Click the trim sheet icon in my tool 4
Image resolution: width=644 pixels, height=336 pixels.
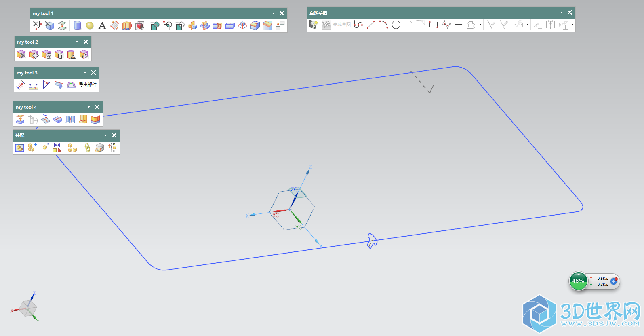tap(45, 119)
